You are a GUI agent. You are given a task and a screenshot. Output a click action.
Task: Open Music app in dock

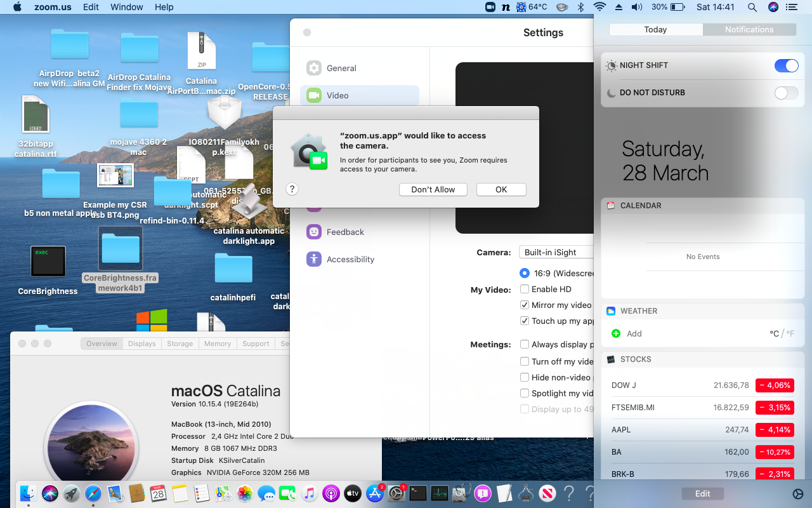pos(309,493)
